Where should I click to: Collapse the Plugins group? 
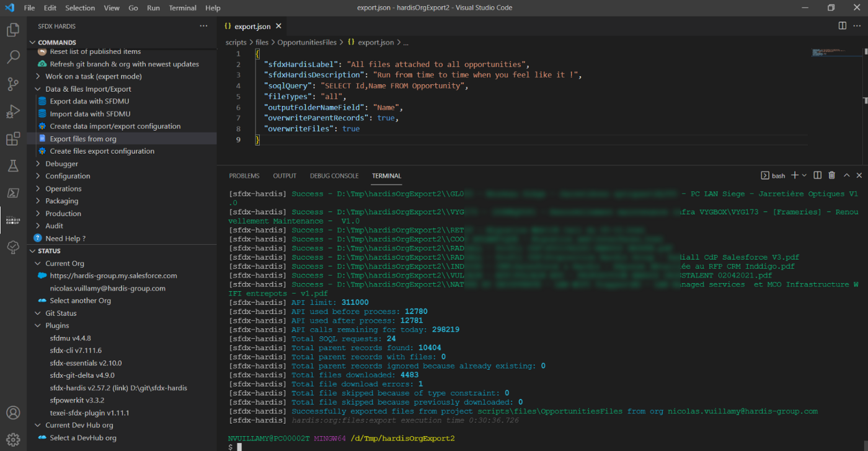click(122, 325)
